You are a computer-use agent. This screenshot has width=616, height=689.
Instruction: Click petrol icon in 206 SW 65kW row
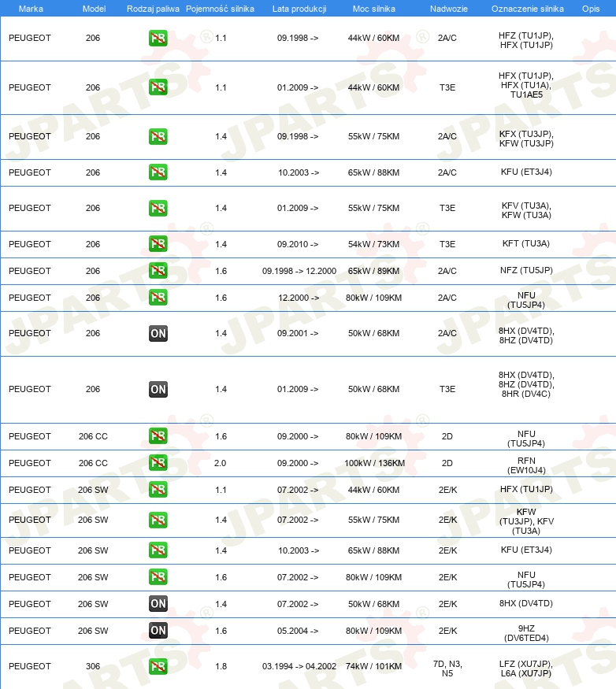158,550
